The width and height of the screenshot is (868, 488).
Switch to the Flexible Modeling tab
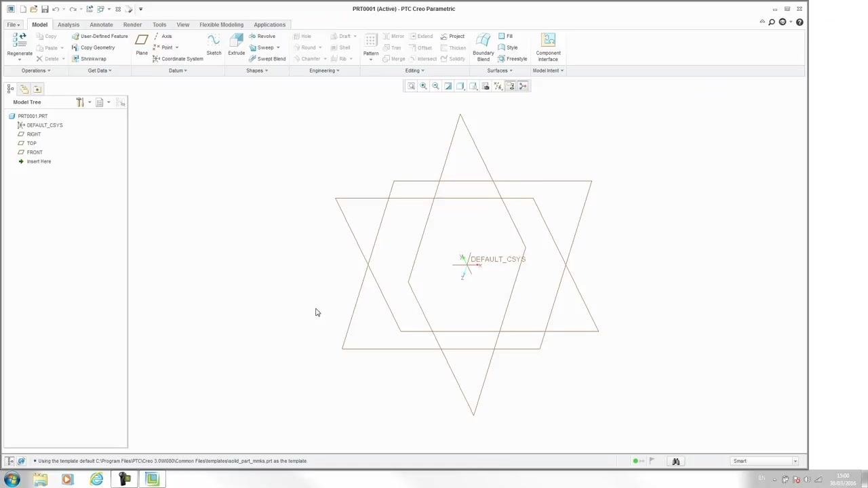click(x=221, y=24)
